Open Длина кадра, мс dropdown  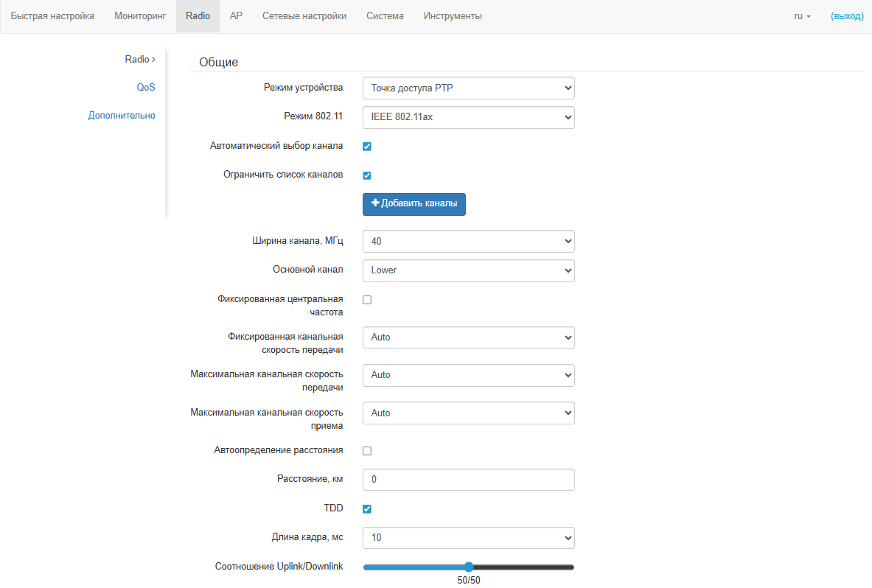click(x=468, y=538)
